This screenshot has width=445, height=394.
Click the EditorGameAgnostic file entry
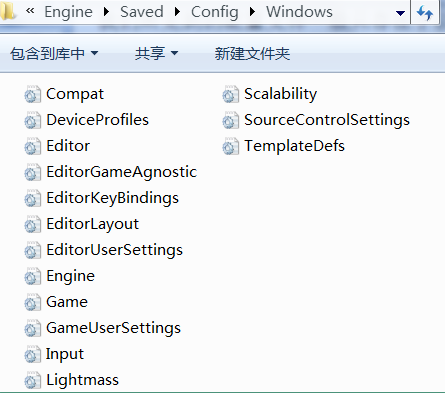pos(110,172)
